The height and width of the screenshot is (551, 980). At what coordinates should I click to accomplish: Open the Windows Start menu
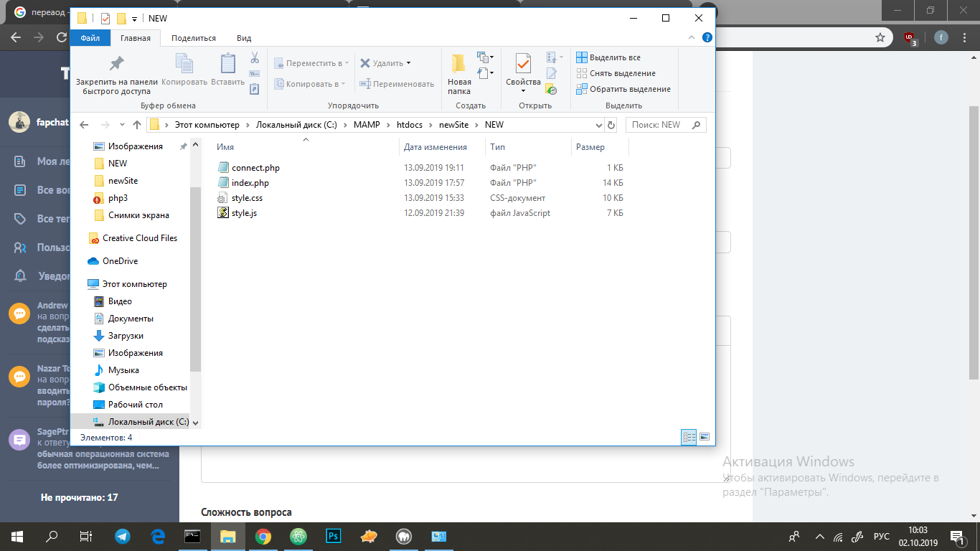pyautogui.click(x=17, y=536)
